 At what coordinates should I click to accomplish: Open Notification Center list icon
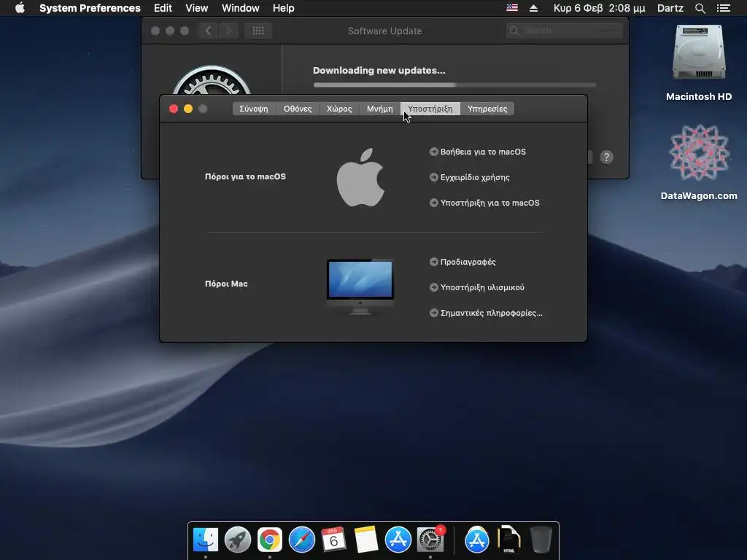[724, 8]
